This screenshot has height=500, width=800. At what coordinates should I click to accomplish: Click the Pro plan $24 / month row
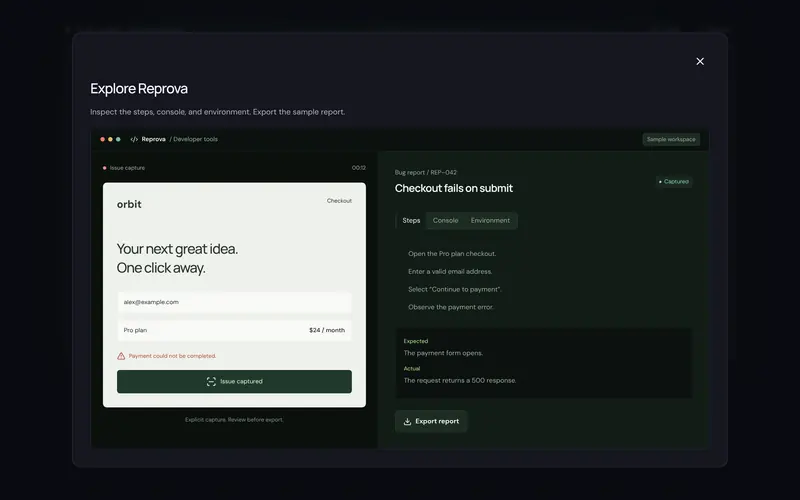[x=234, y=330]
